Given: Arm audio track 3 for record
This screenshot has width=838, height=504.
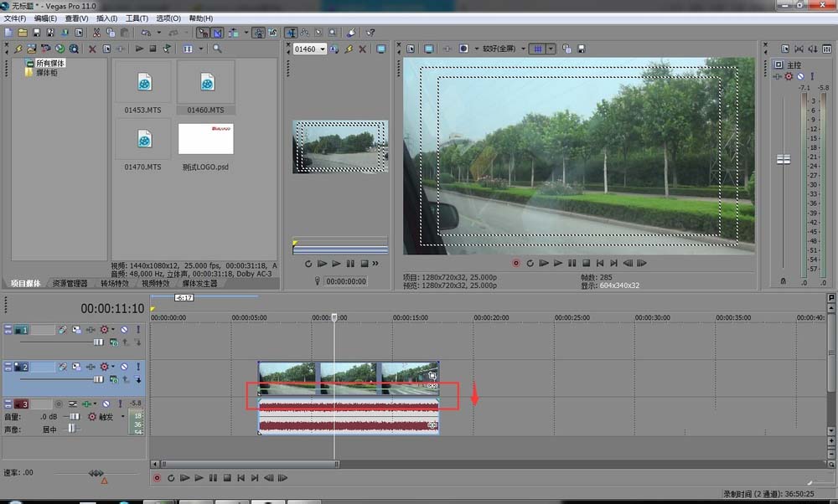Looking at the screenshot, I should (59, 404).
